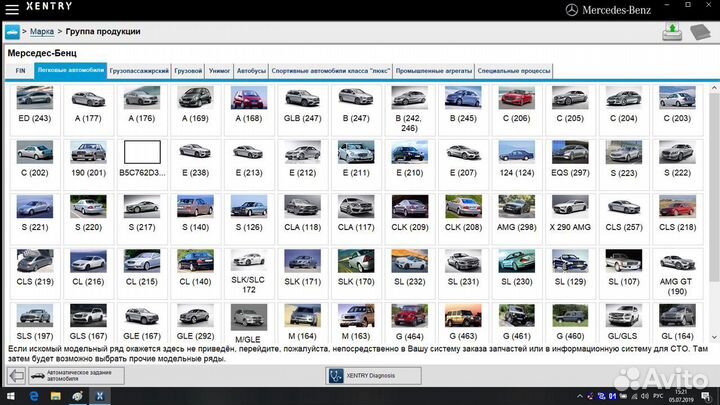
Task: Select the C (206) vehicle
Action: click(x=517, y=110)
